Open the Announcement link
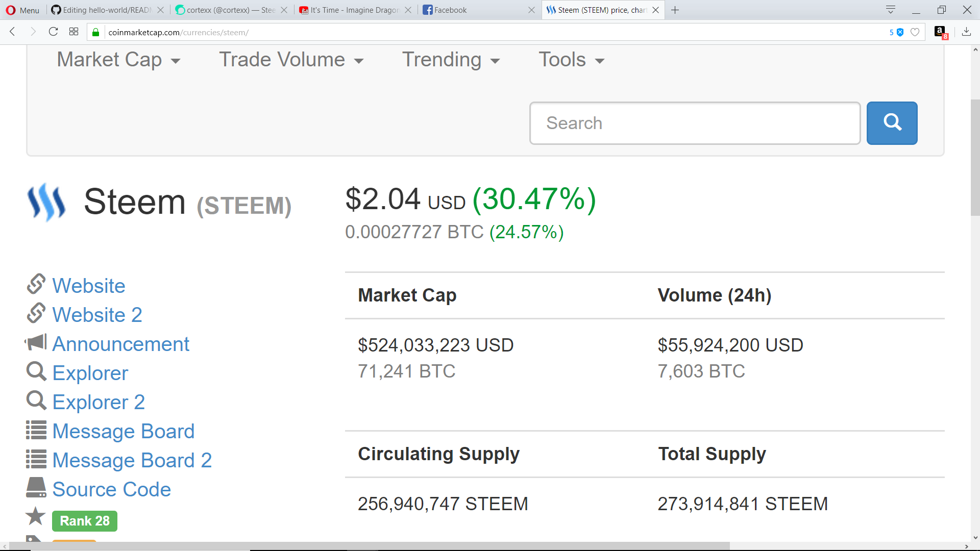 120,344
